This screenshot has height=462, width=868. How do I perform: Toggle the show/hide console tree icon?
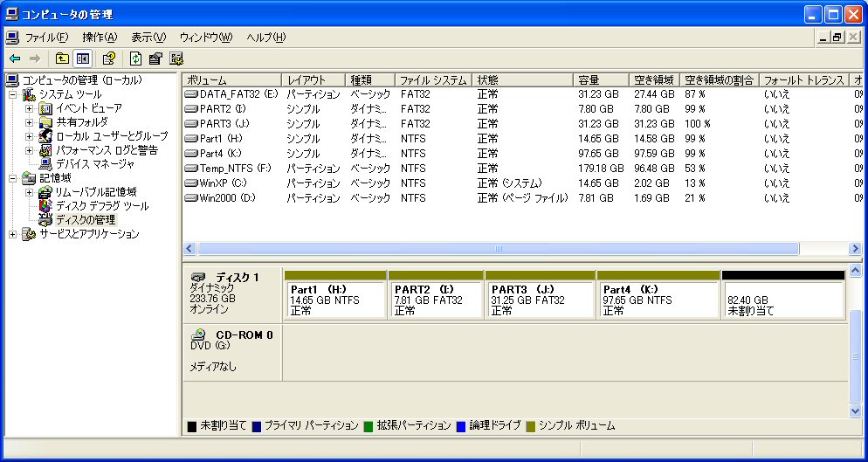click(82, 59)
